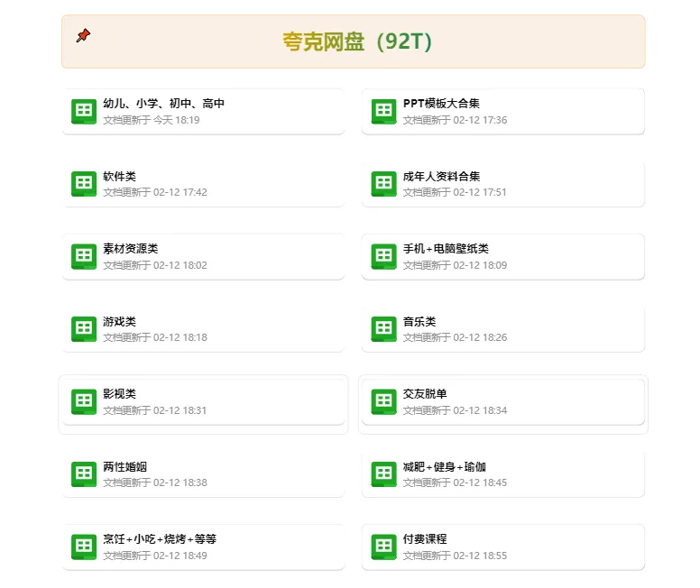Click the update timestamp under 软件类
700x588 pixels.
(x=154, y=192)
